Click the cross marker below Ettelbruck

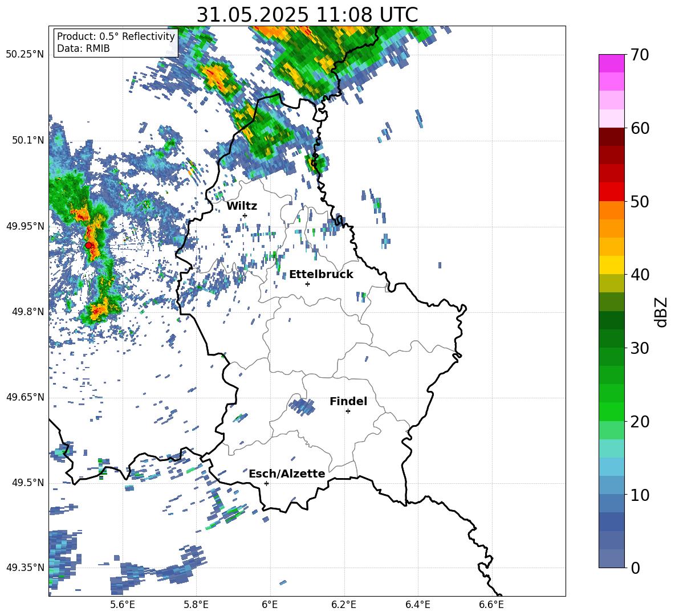click(x=307, y=284)
